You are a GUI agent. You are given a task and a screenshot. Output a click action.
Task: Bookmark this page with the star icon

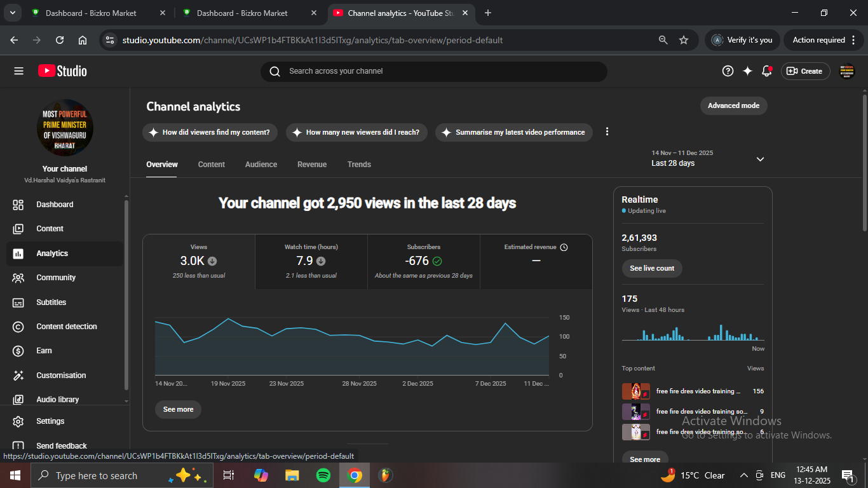coord(684,40)
